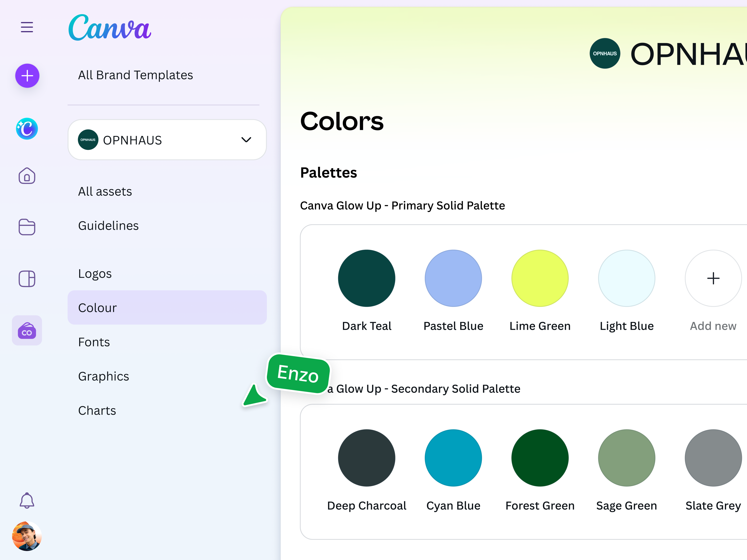
Task: Click the Lime Green label
Action: pyautogui.click(x=540, y=326)
